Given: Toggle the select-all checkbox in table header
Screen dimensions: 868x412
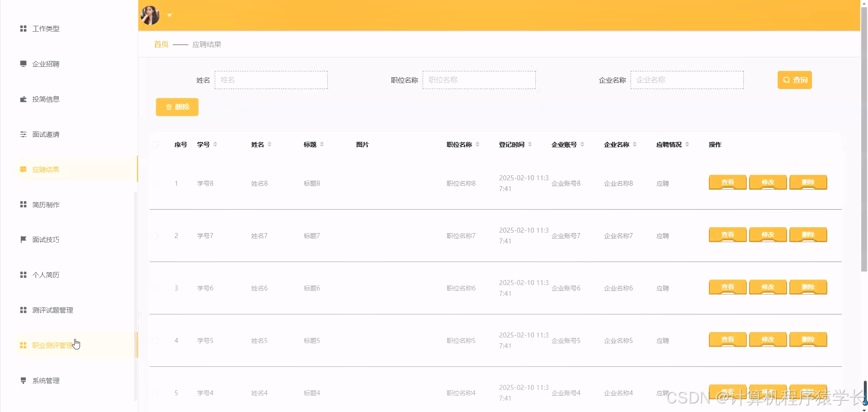Looking at the screenshot, I should click(x=155, y=145).
